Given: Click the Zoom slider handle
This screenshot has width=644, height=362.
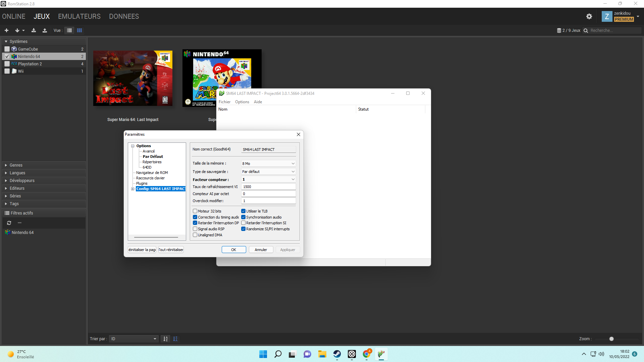Looking at the screenshot, I should pos(611,339).
